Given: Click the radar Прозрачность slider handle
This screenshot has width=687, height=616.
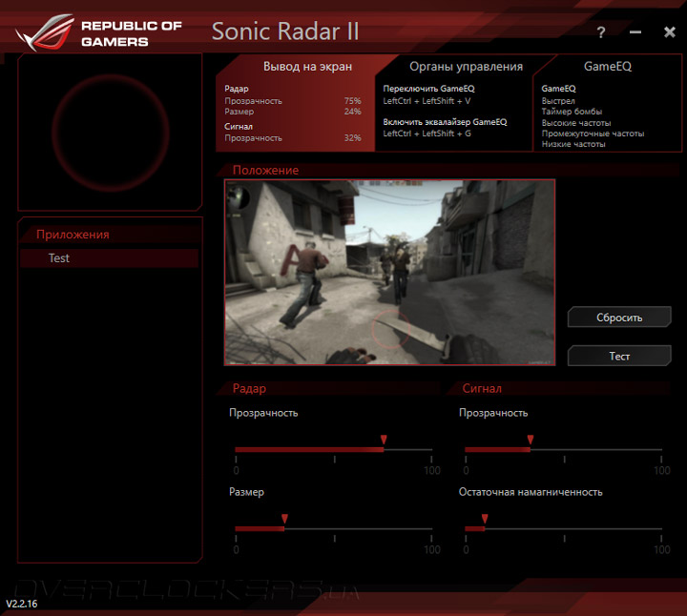Looking at the screenshot, I should 384,440.
